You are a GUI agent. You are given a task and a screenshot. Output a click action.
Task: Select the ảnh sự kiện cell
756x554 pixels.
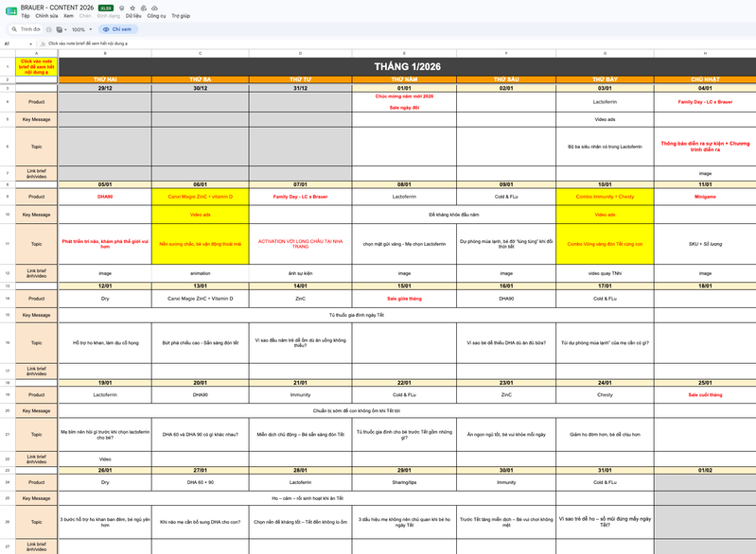(300, 273)
